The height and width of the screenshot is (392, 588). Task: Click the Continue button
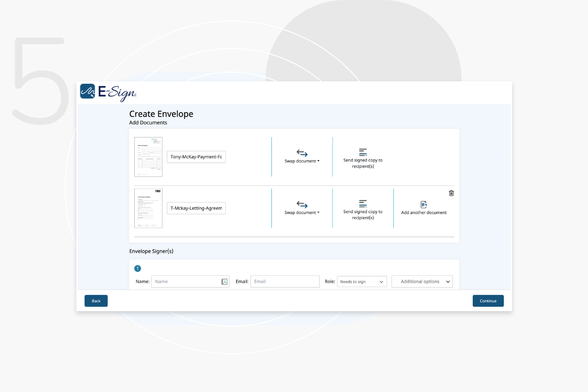[488, 301]
